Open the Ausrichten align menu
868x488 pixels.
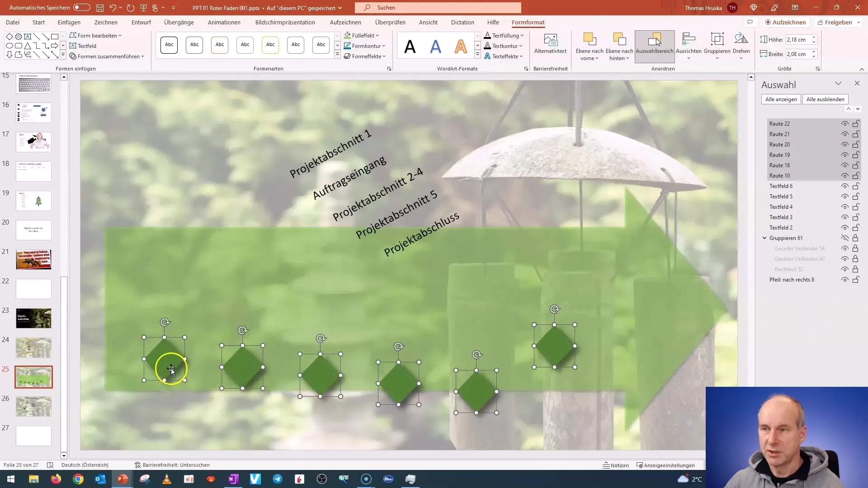[x=689, y=46]
